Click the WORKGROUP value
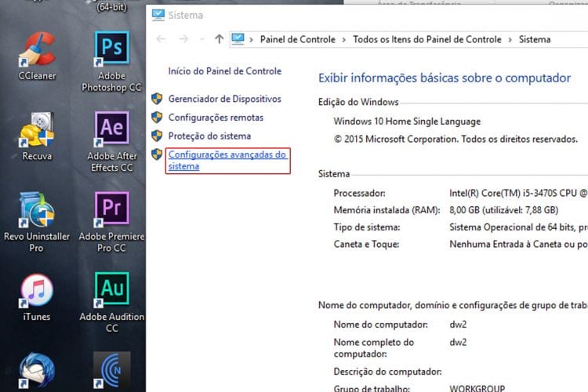This screenshot has width=588, height=392. 477,388
